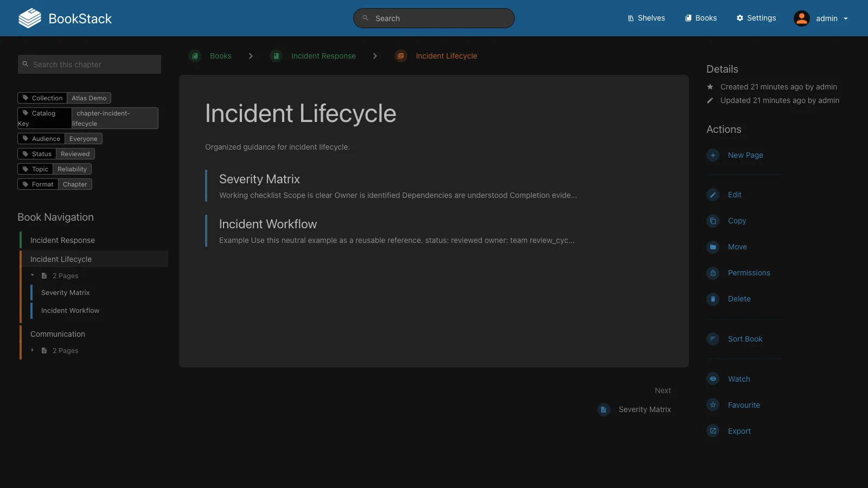Click the Books breadcrumb icon
The height and width of the screenshot is (488, 868).
point(195,56)
